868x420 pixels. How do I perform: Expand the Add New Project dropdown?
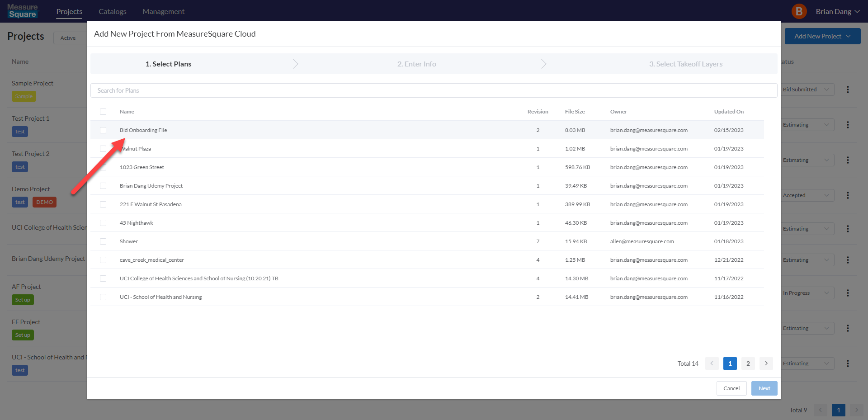tap(822, 36)
